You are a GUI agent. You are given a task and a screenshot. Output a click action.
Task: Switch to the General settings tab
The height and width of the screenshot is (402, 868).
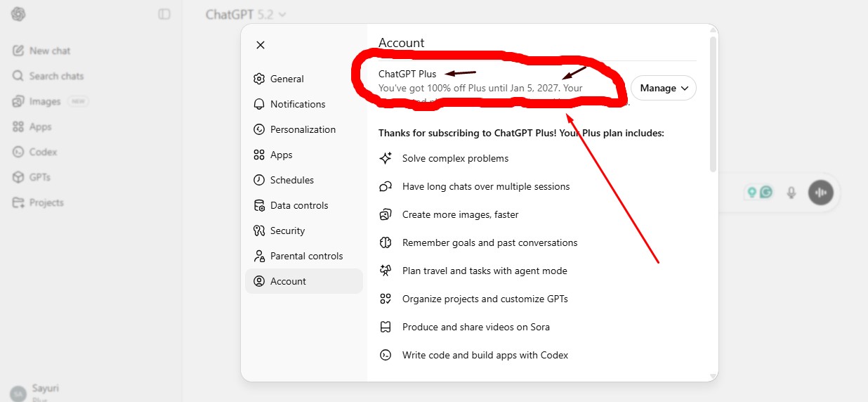pyautogui.click(x=287, y=79)
